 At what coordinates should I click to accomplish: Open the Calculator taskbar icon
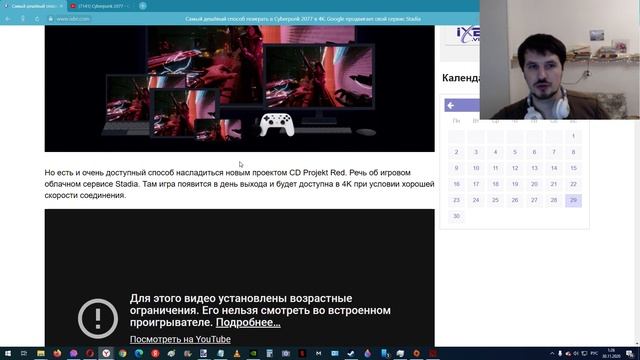click(269, 353)
